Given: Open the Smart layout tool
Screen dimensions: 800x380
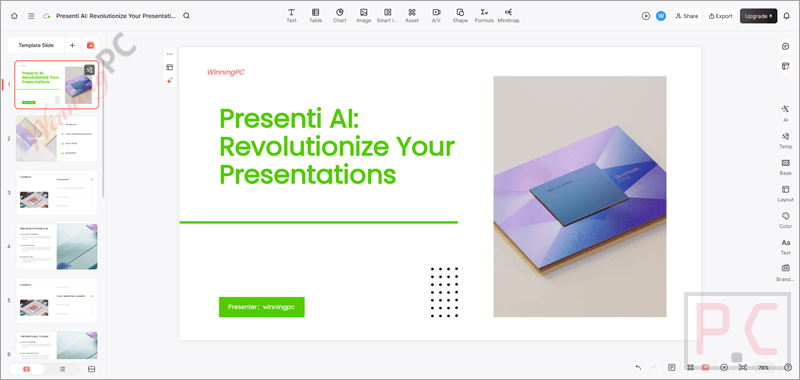Looking at the screenshot, I should click(x=387, y=15).
